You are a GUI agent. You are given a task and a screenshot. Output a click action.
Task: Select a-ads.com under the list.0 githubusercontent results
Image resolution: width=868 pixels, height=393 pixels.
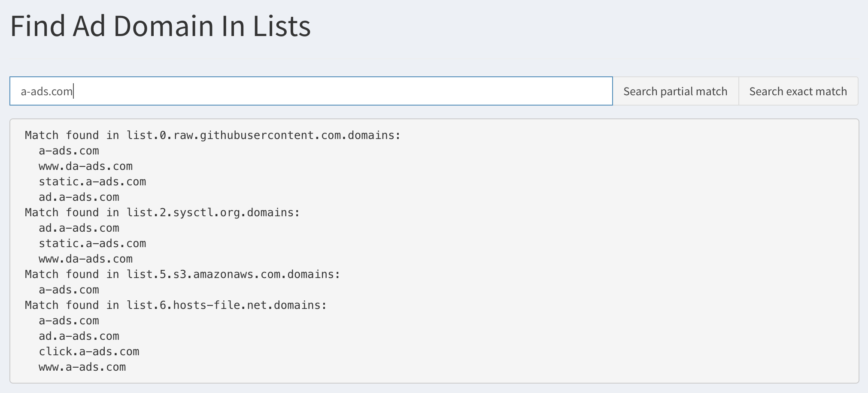click(69, 151)
